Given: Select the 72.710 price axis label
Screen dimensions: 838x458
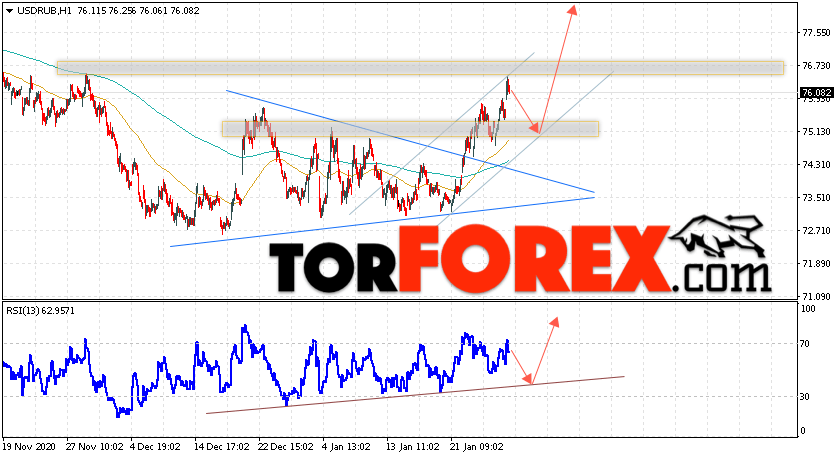Looking at the screenshot, I should point(816,231).
